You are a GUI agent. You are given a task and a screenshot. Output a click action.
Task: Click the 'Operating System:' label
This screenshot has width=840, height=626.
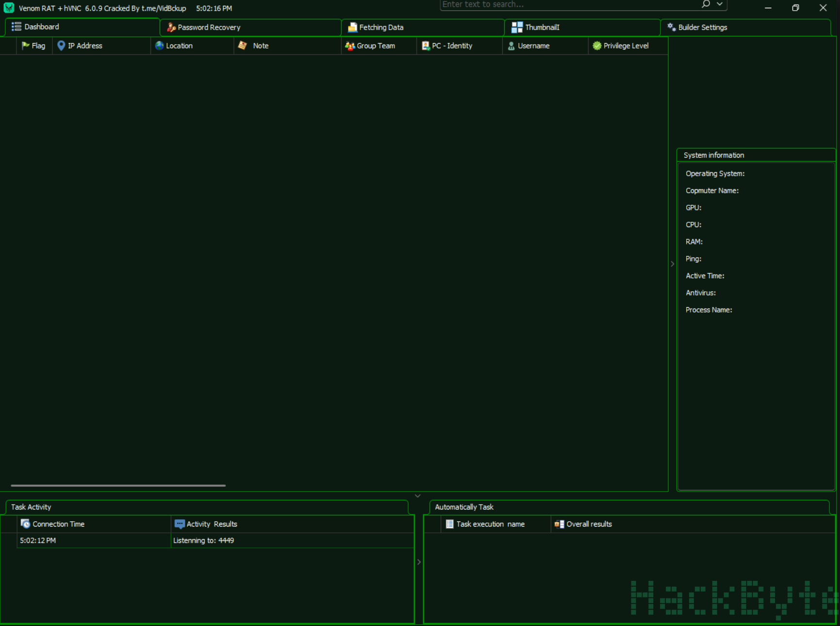(715, 174)
